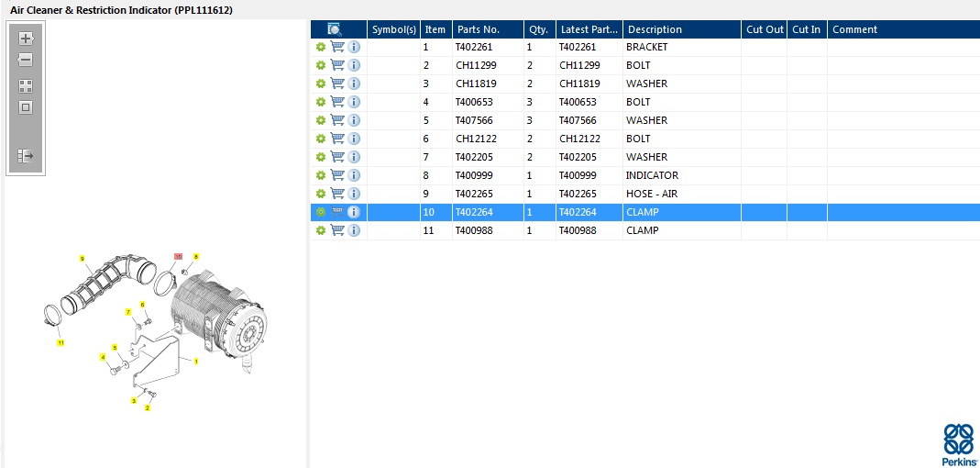The width and height of the screenshot is (980, 468).
Task: Select highlighted row part T402264
Action: [x=488, y=212]
